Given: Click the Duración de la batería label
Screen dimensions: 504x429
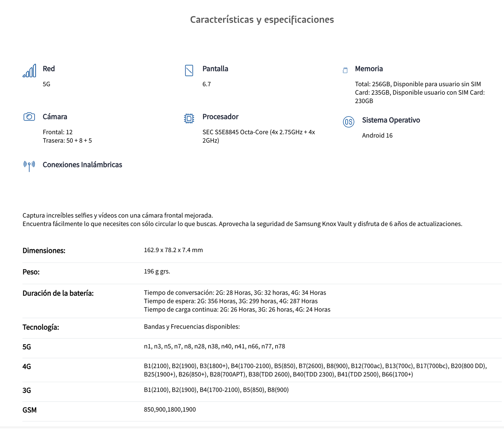Looking at the screenshot, I should (58, 293).
